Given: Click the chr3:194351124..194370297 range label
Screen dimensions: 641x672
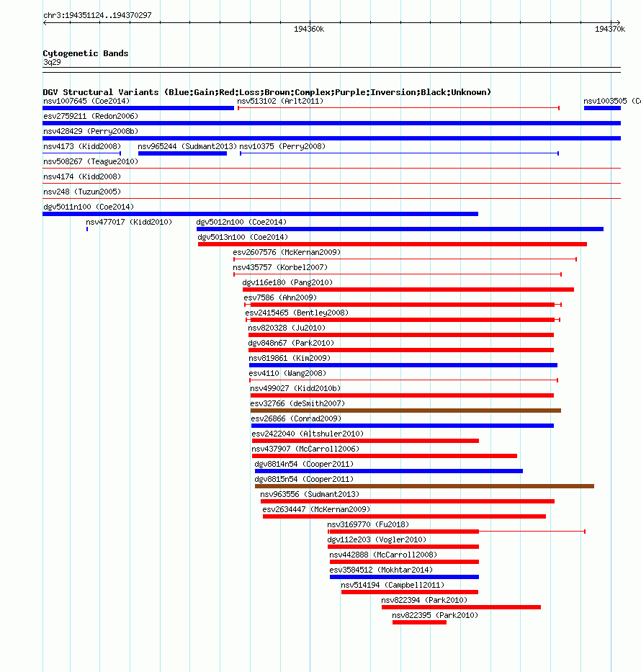Looking at the screenshot, I should pyautogui.click(x=97, y=15).
